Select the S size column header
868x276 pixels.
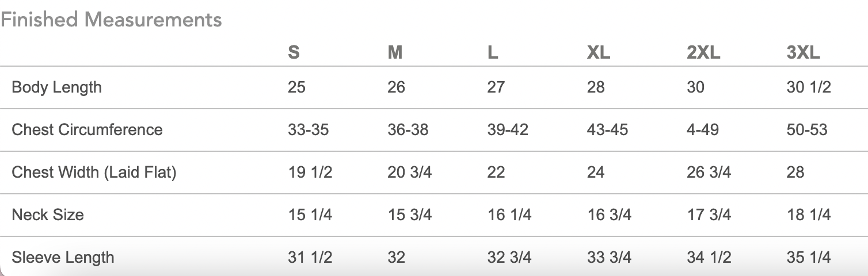pos(294,53)
